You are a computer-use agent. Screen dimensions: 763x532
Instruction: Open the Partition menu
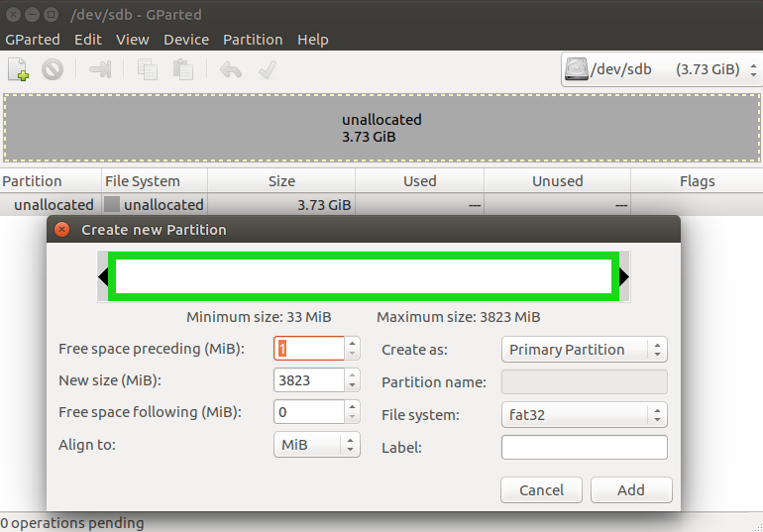point(253,40)
